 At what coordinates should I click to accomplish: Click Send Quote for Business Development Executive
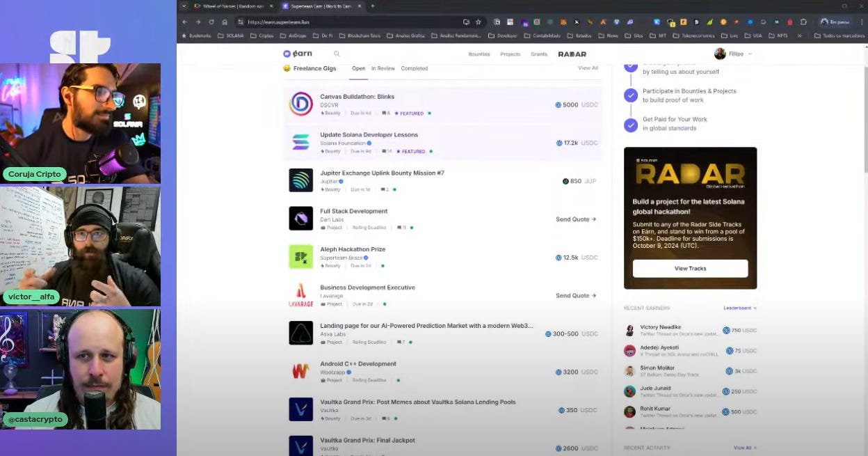(x=576, y=295)
